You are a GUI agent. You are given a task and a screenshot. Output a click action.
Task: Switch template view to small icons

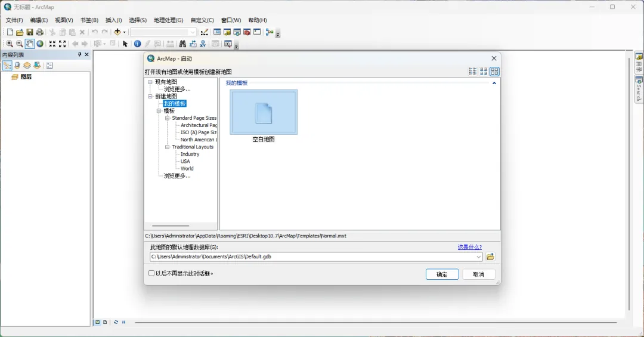[484, 72]
